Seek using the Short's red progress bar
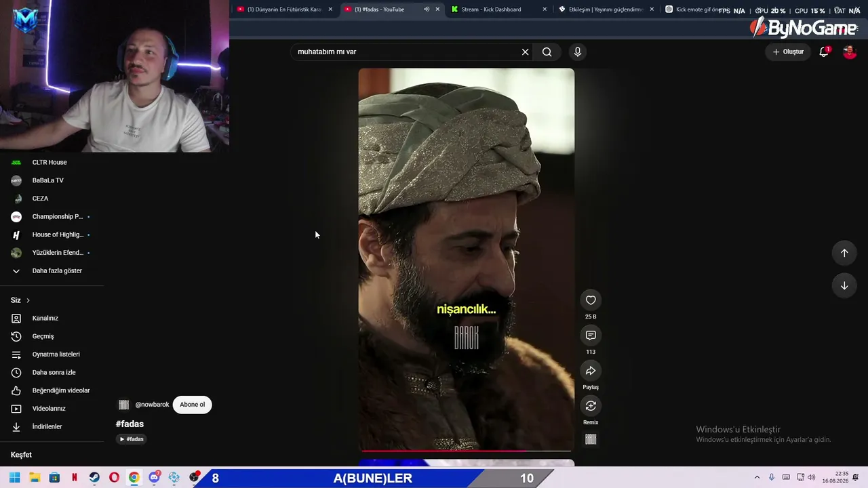This screenshot has height=488, width=868. (466, 450)
